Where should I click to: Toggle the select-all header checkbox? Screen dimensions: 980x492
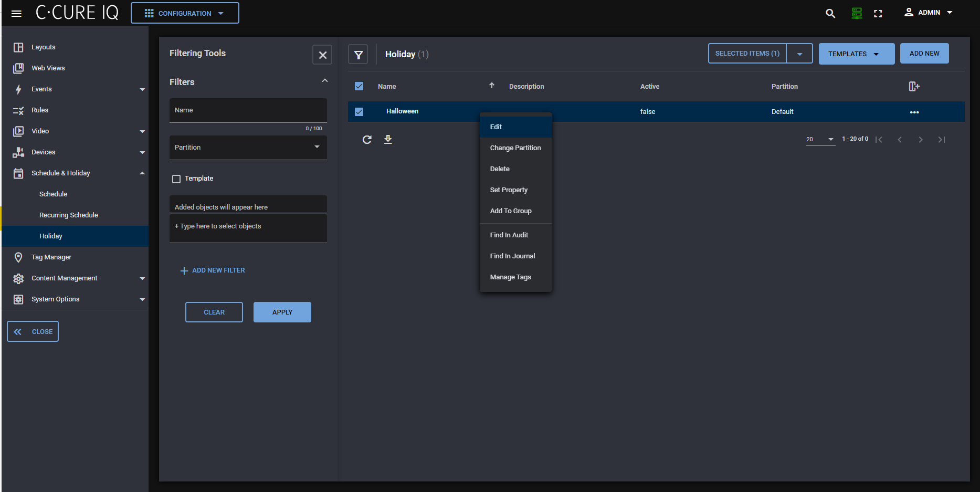359,87
